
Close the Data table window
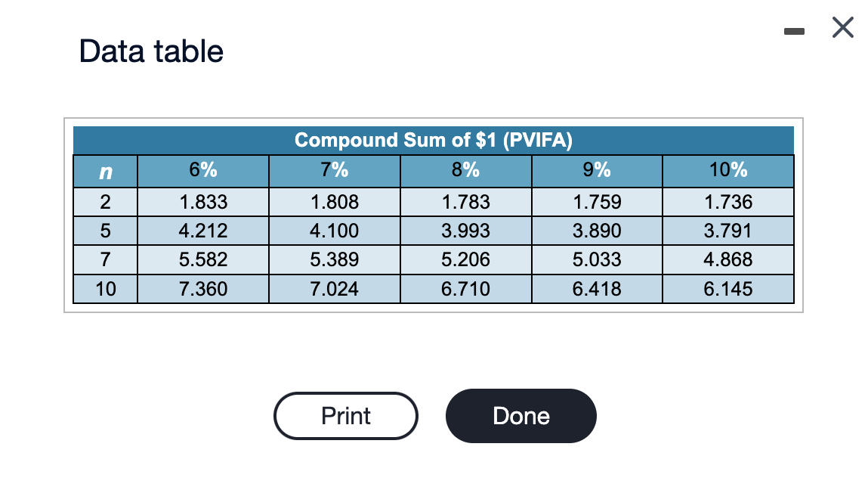(842, 27)
